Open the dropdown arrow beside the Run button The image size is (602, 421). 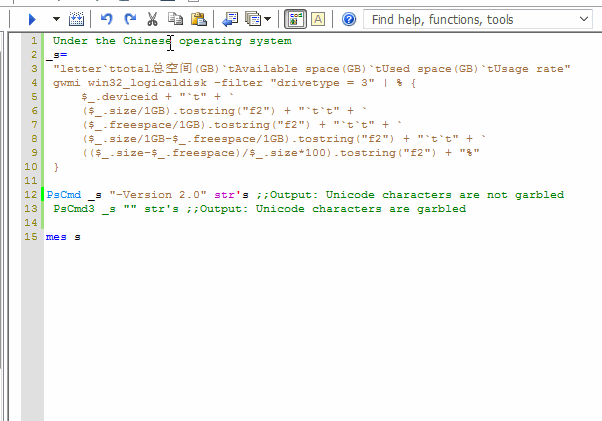coord(56,19)
